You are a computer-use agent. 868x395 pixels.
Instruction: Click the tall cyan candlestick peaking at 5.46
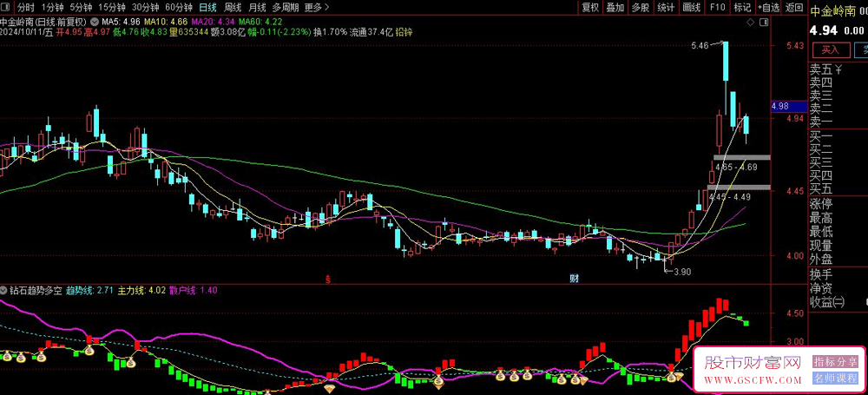[x=725, y=61]
